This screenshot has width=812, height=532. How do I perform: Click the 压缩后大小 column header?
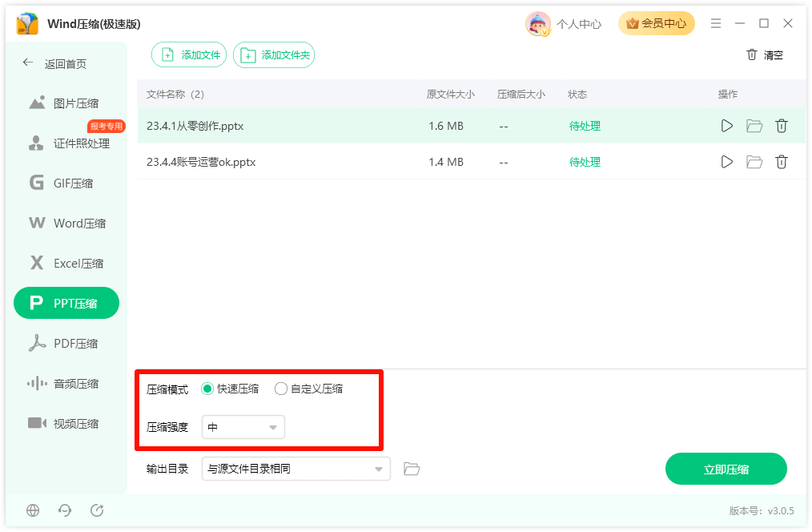(521, 95)
